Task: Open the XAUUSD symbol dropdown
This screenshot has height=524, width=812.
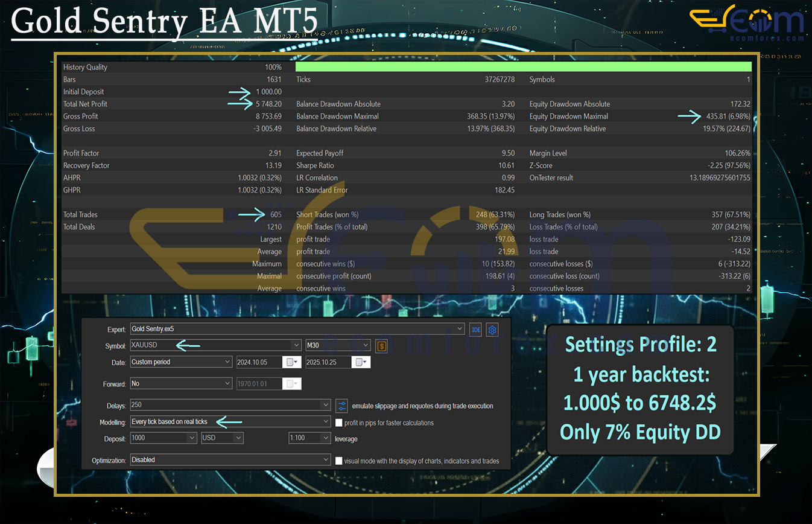Action: click(x=296, y=346)
